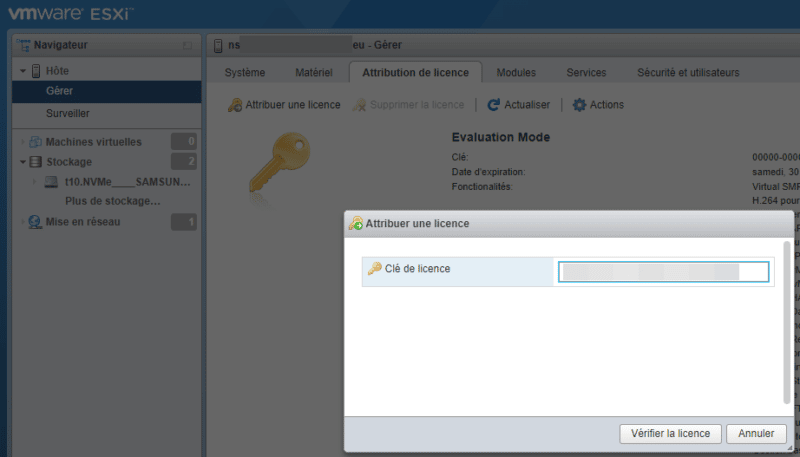Click the Navigateur panel title
Image resolution: width=800 pixels, height=457 pixels.
[61, 45]
